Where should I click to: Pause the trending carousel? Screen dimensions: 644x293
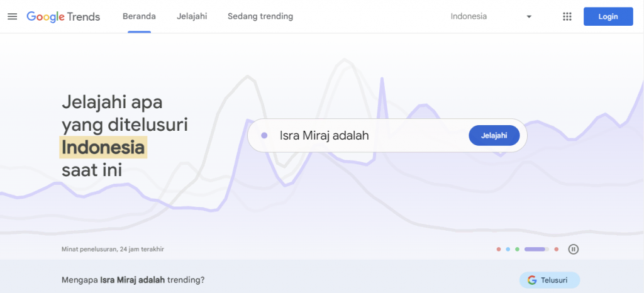tap(573, 249)
